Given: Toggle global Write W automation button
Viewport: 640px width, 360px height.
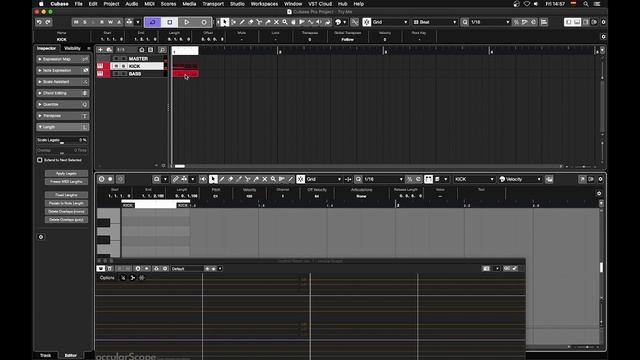Looking at the screenshot, I should pos(110,22).
